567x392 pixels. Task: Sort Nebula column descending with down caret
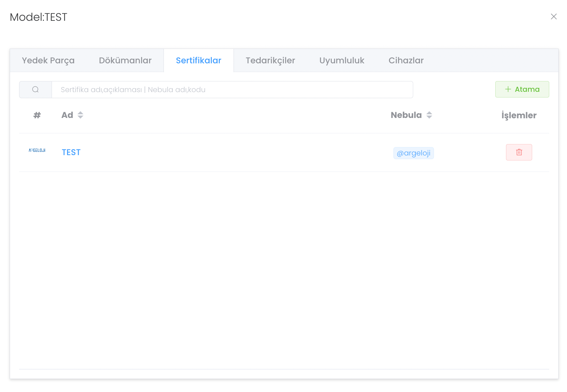(429, 117)
